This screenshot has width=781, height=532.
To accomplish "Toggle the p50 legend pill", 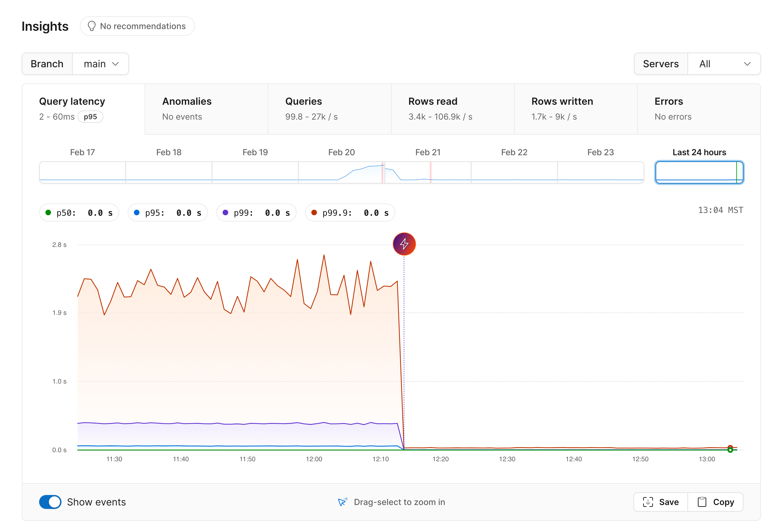I will [79, 212].
